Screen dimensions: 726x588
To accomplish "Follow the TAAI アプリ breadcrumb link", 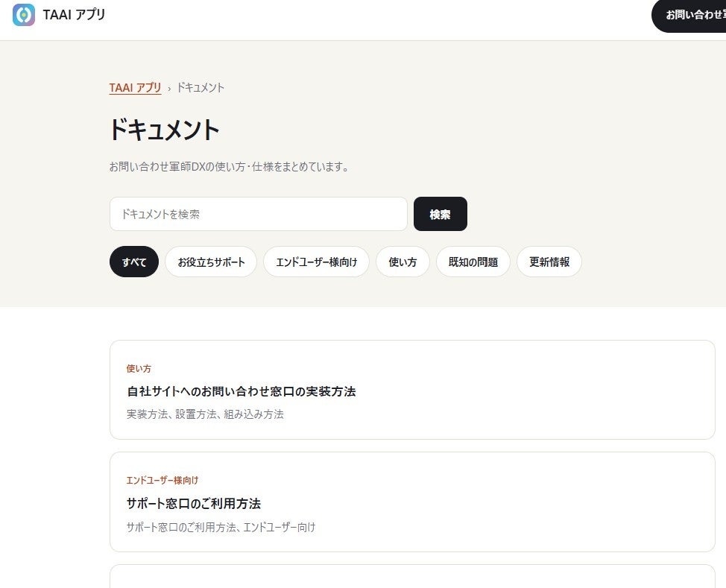I will (x=135, y=87).
